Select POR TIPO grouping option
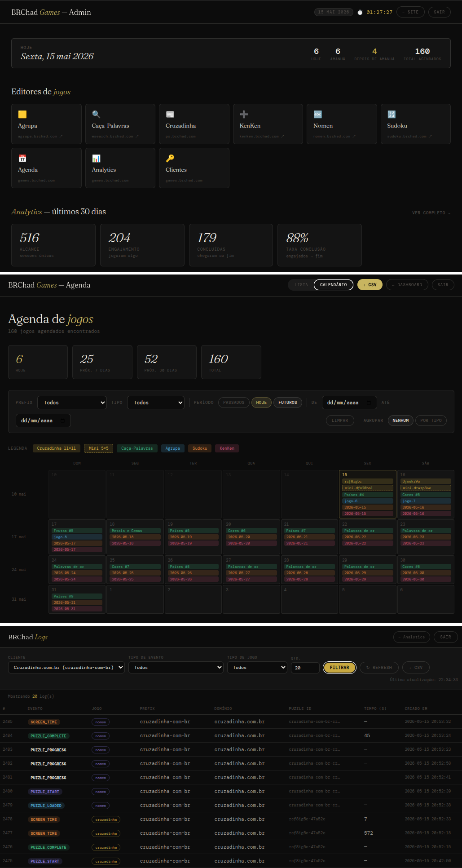The width and height of the screenshot is (462, 868). coord(431,421)
